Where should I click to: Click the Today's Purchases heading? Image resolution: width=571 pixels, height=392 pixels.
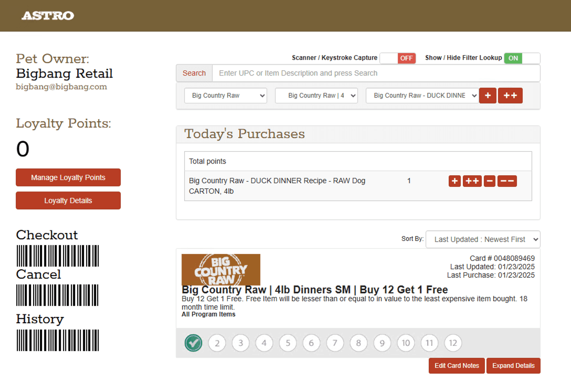pos(245,134)
